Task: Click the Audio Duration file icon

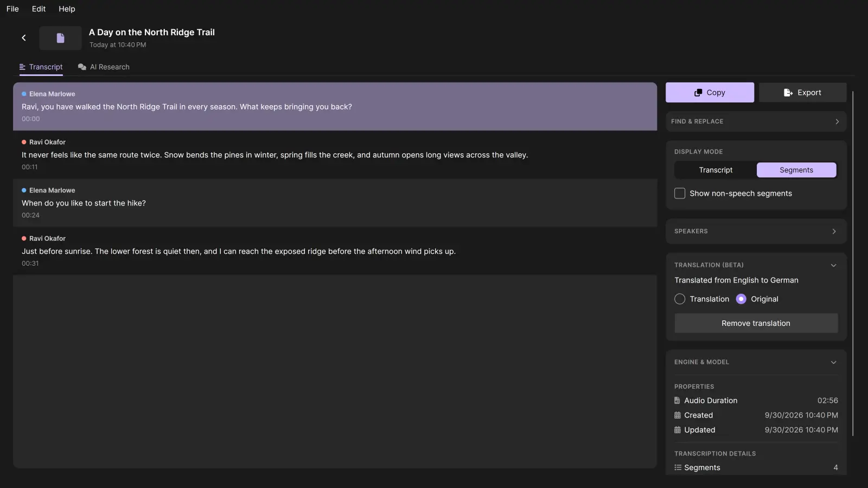Action: tap(677, 401)
